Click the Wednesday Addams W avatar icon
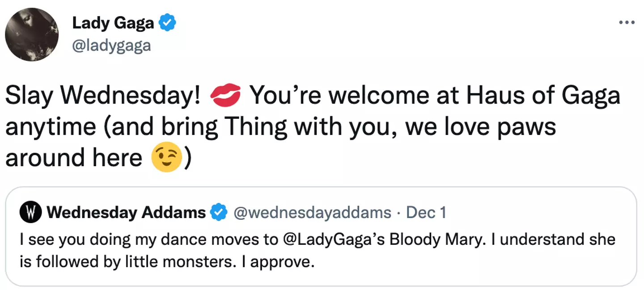Viewport: 644px width, 290px height. pos(30,213)
